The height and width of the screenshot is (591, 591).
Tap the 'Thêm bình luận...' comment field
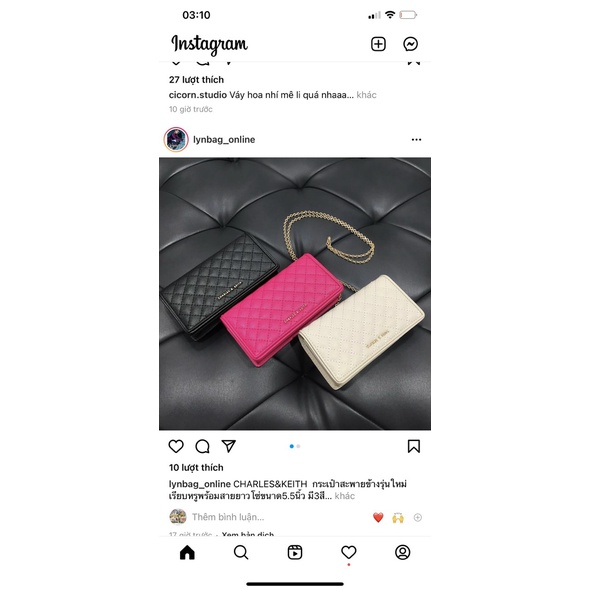pos(228,517)
